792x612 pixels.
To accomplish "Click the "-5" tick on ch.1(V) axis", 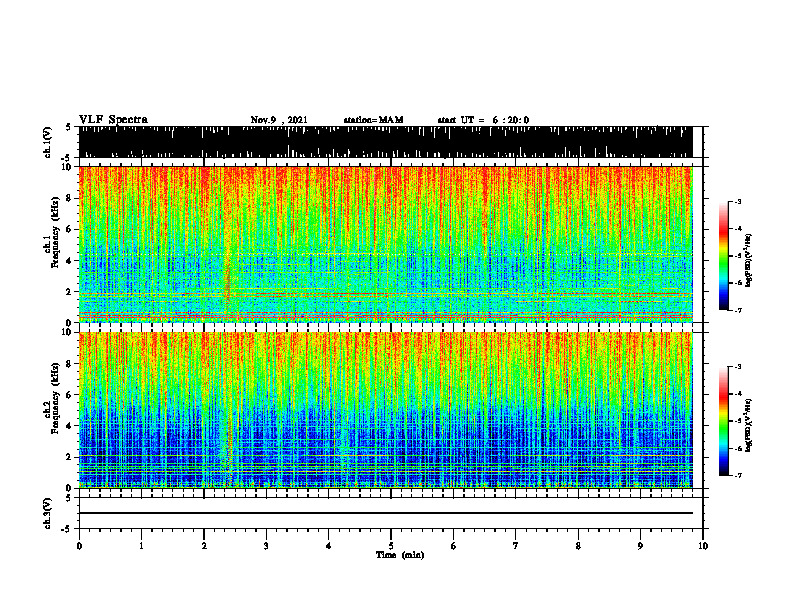I will 67,157.
